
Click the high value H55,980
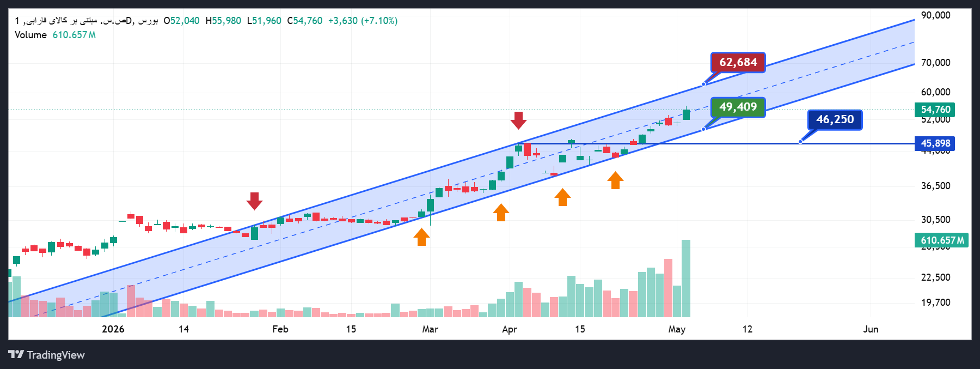[x=223, y=21]
